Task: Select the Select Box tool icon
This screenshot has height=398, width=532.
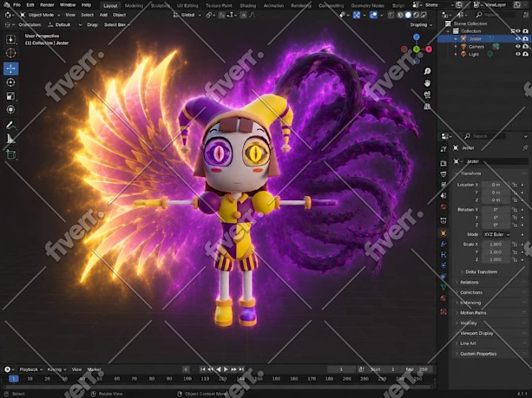Action: click(x=11, y=39)
